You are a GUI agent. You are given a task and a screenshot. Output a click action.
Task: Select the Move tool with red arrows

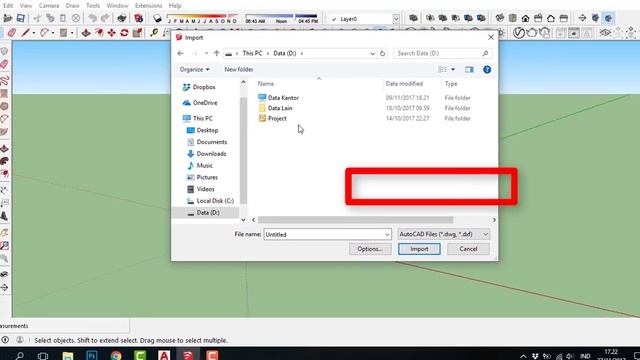coord(111,33)
